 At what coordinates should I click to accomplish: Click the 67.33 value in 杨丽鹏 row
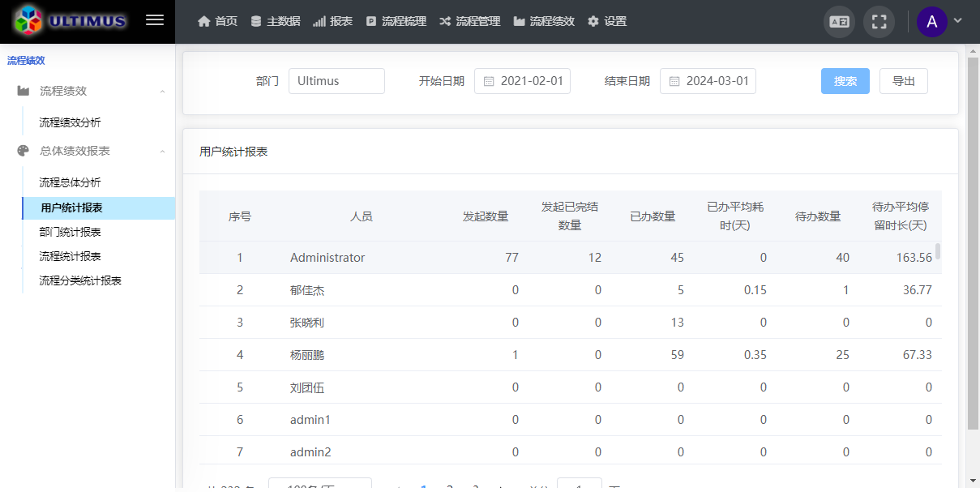pyautogui.click(x=918, y=355)
